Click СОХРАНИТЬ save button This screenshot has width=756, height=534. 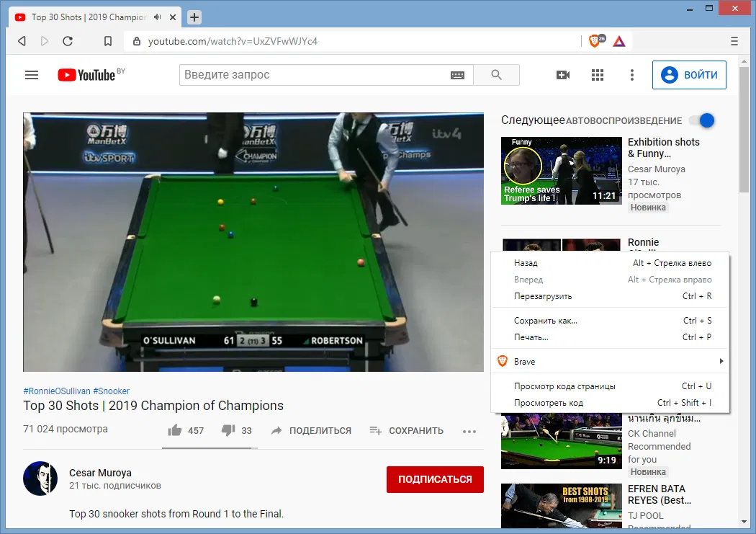[x=407, y=430]
